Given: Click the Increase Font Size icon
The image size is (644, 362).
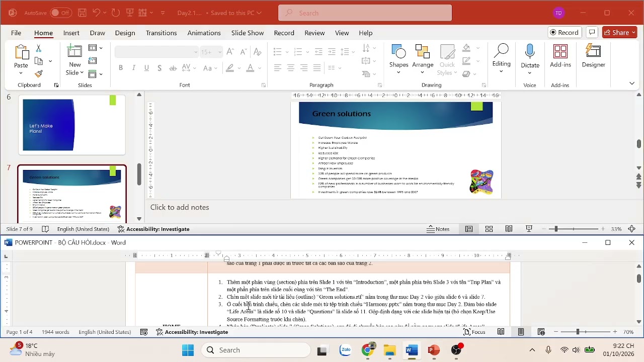Looking at the screenshot, I should pos(230,52).
